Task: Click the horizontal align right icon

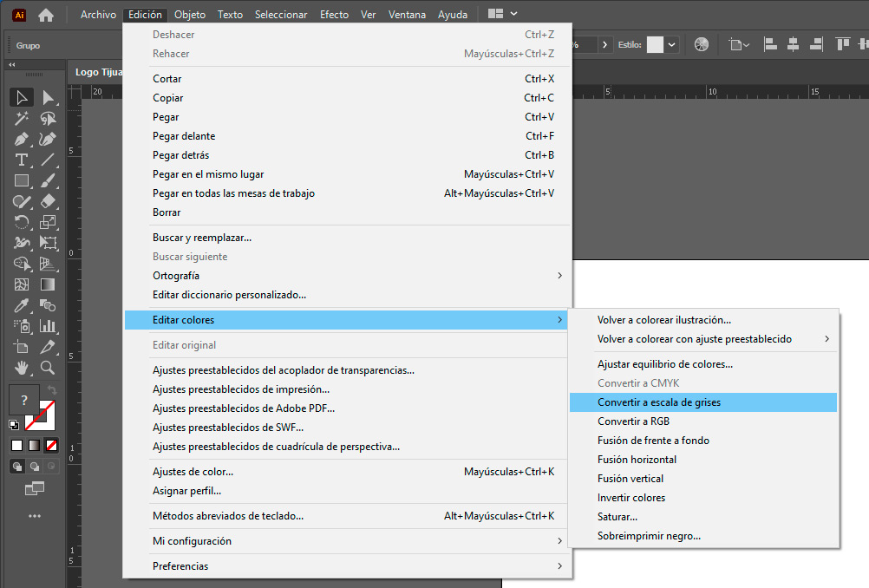Action: (816, 44)
